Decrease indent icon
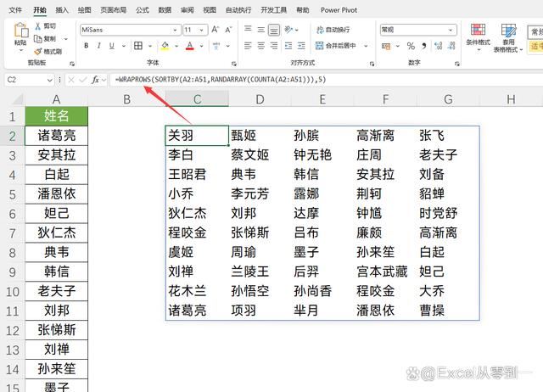 click(x=288, y=46)
